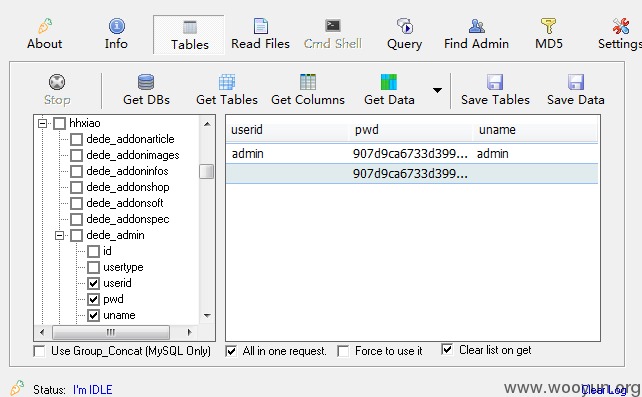Check the dede_addonsoft checkbox
642x397 pixels.
click(77, 203)
